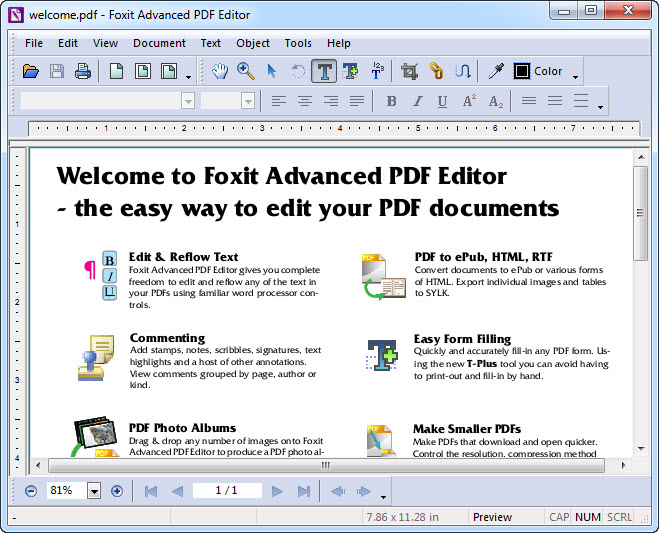The image size is (659, 533).
Task: Toggle bold text formatting
Action: [391, 101]
